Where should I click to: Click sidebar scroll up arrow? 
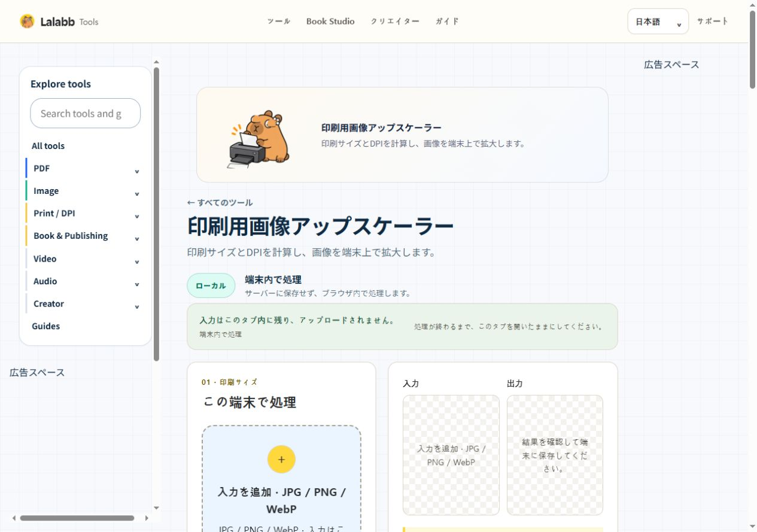tap(156, 61)
